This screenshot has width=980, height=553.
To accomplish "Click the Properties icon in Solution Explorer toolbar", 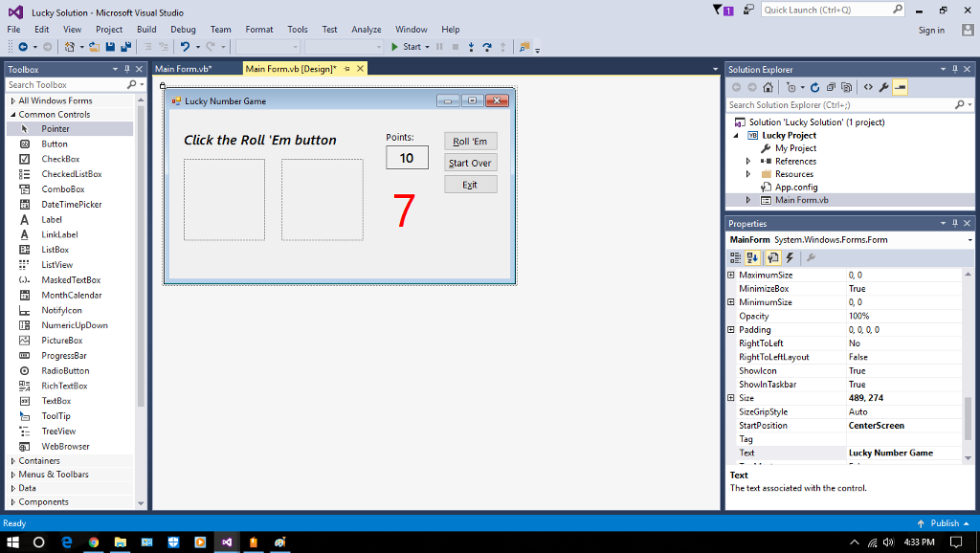I will (x=884, y=86).
